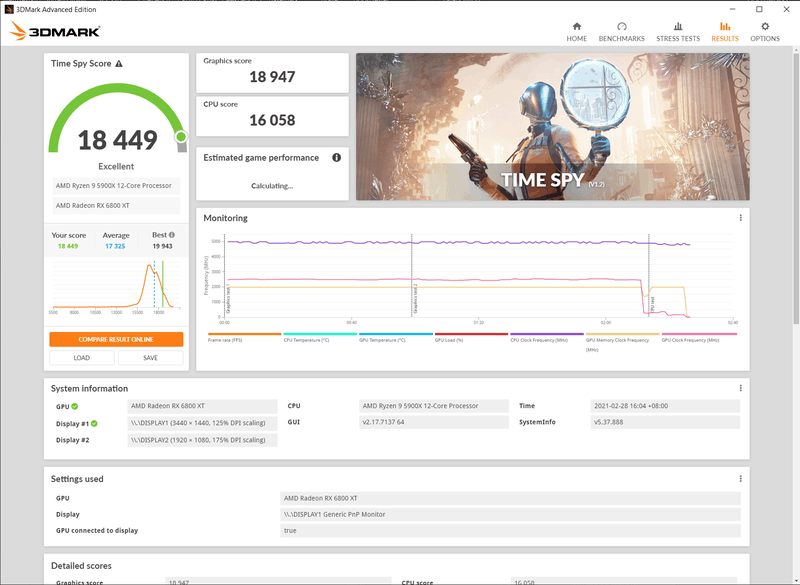Click info icon beside Estimated game performance

click(336, 157)
